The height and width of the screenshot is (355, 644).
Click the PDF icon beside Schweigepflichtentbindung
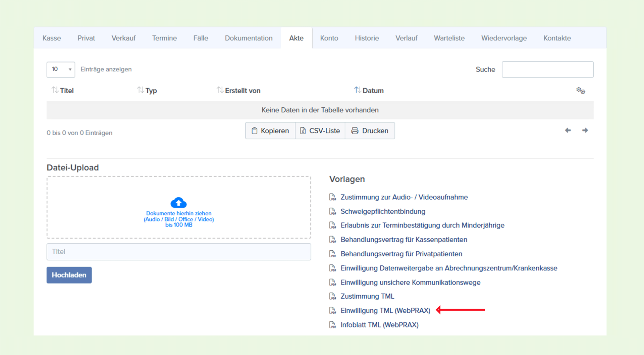[332, 211]
